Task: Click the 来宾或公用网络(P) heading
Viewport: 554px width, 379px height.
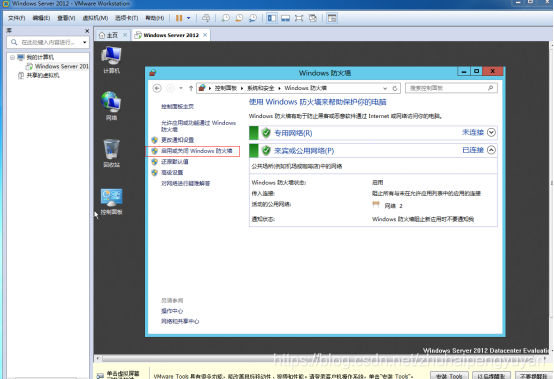Action: coord(304,151)
